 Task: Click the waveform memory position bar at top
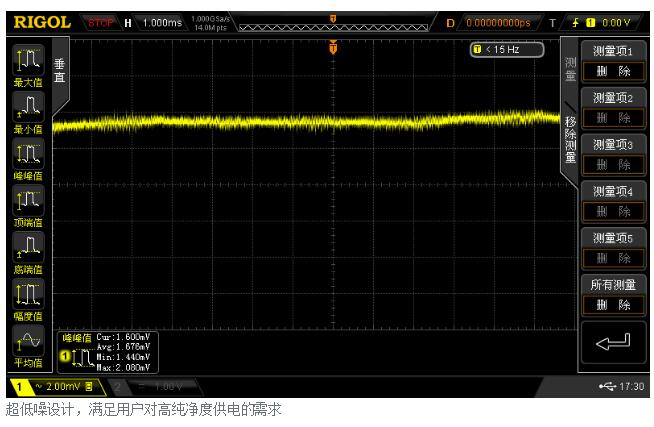click(x=333, y=22)
